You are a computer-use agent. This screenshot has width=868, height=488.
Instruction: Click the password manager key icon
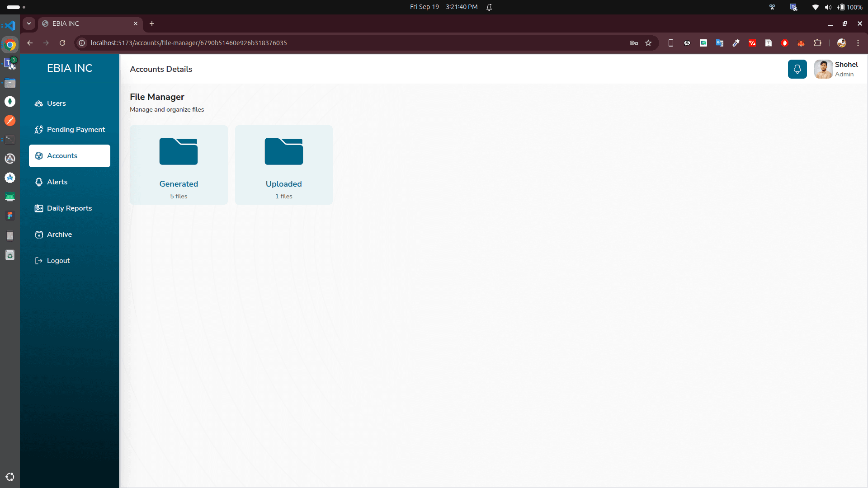pyautogui.click(x=634, y=43)
